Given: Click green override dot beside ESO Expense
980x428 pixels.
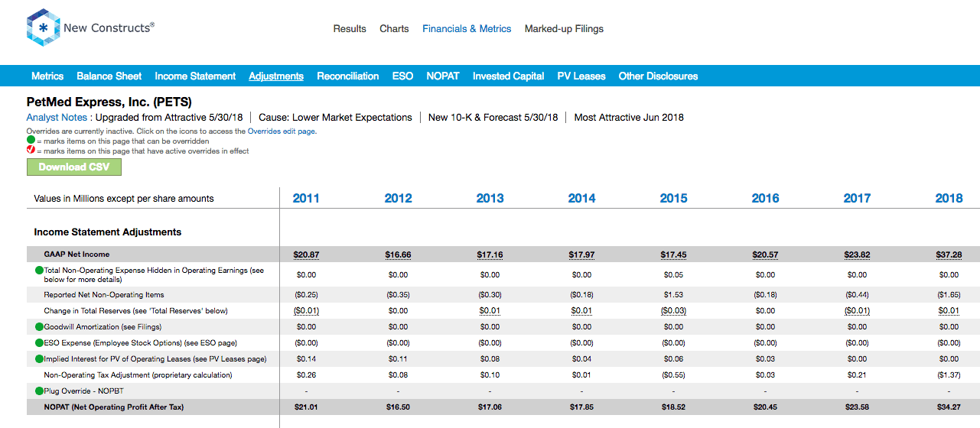Looking at the screenshot, I should [x=39, y=342].
